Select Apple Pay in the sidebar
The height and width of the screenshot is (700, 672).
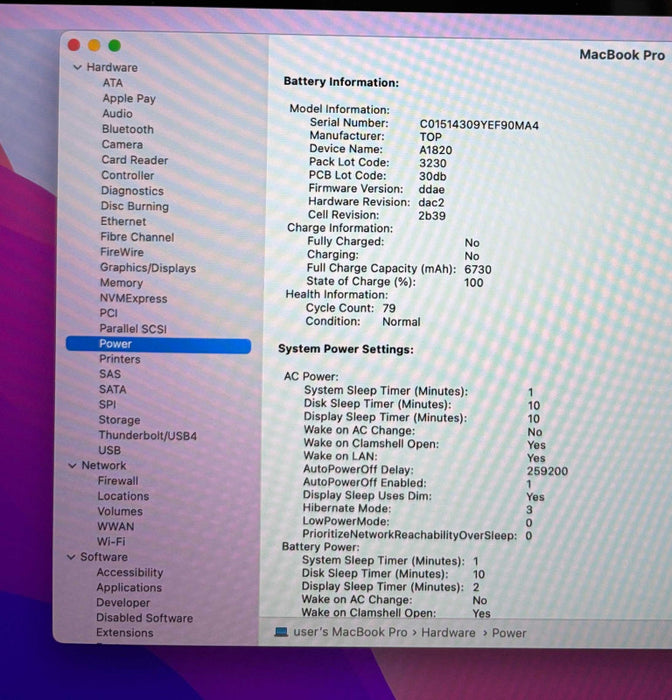coord(129,99)
